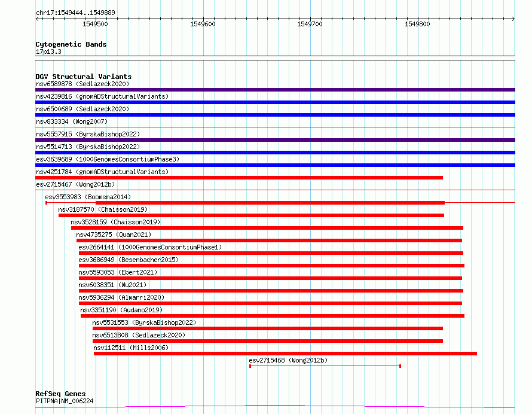Select the Cytogenetic Bands track title

71,44
